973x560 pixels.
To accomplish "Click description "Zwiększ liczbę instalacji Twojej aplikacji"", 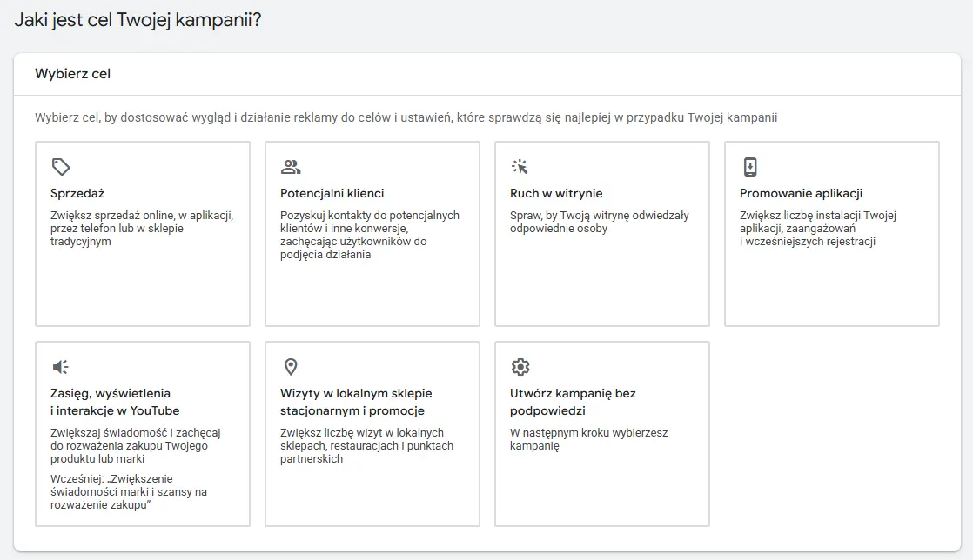I will pos(818,228).
